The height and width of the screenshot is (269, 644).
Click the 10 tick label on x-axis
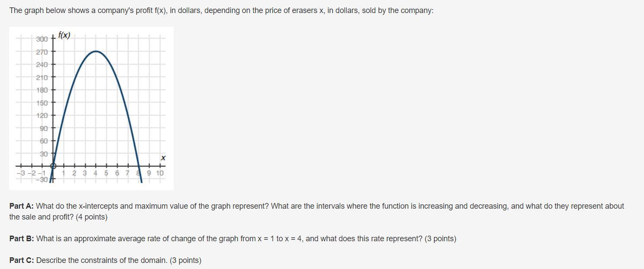160,173
